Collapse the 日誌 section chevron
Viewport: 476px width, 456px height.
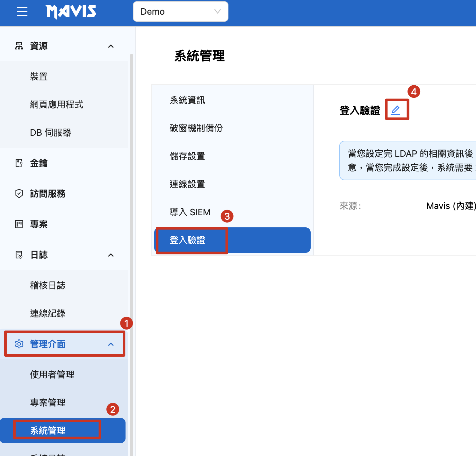[x=111, y=255]
